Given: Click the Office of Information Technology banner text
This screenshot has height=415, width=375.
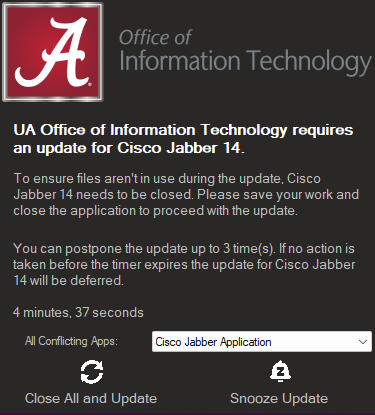Looking at the screenshot, I should [245, 53].
